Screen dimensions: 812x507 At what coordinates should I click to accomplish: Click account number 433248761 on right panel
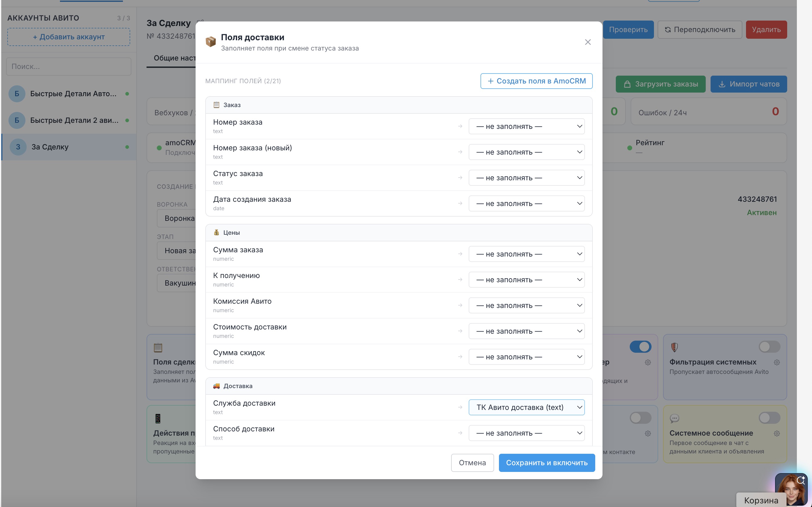[x=757, y=199]
